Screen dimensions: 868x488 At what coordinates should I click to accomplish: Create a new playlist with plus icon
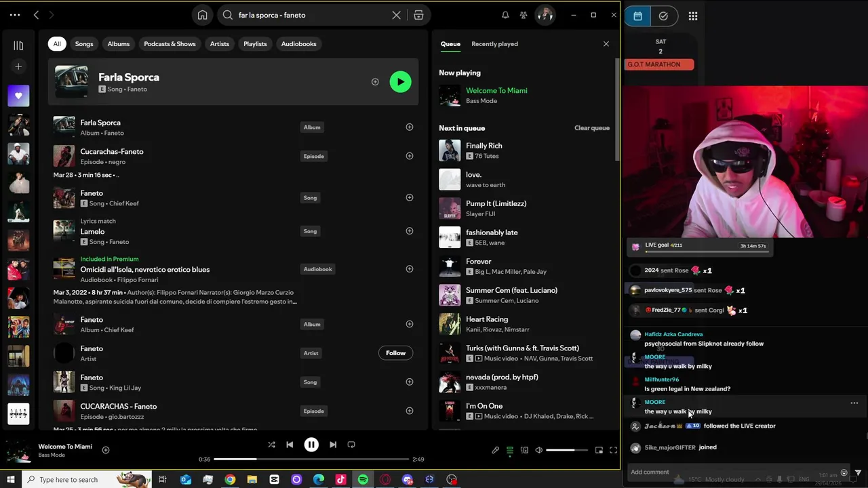[18, 66]
